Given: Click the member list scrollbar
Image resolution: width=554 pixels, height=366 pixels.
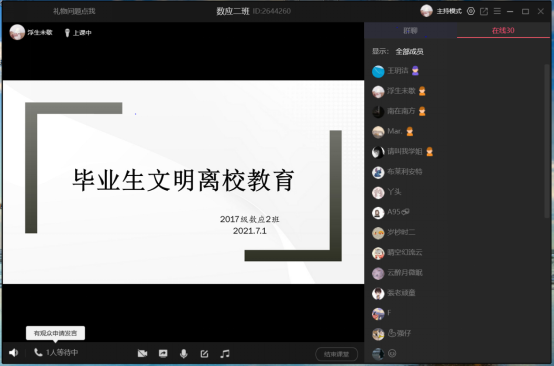Looking at the screenshot, I should pyautogui.click(x=547, y=141).
